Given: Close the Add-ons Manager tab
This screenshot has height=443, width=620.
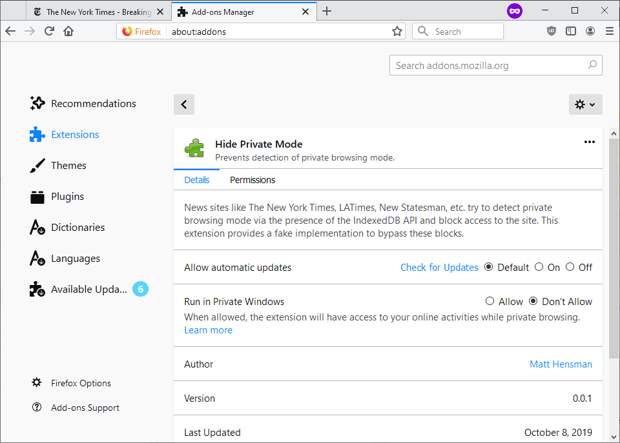Looking at the screenshot, I should pyautogui.click(x=305, y=12).
